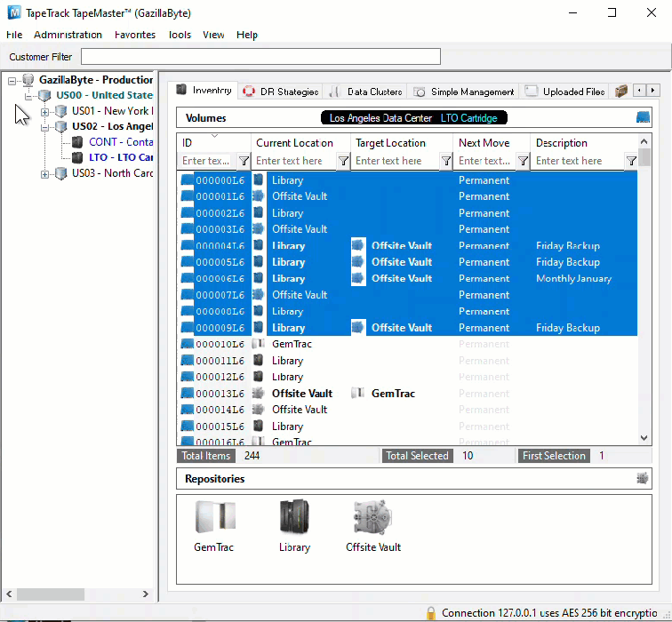The image size is (672, 622).
Task: Click GemTrac target icon in row 000013L6
Action: point(357,393)
